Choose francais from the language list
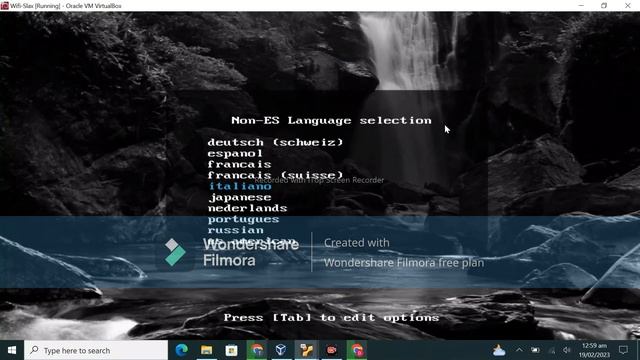This screenshot has height=360, width=640. tap(239, 164)
